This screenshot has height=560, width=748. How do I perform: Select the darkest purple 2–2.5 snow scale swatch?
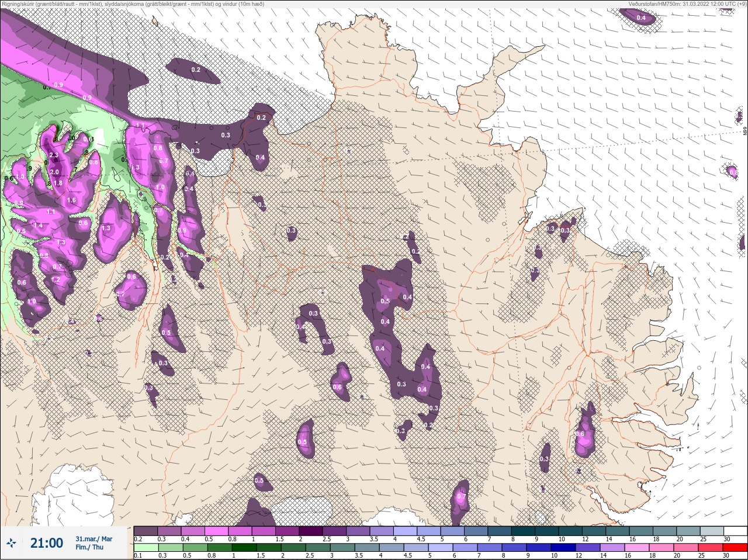pos(311,531)
